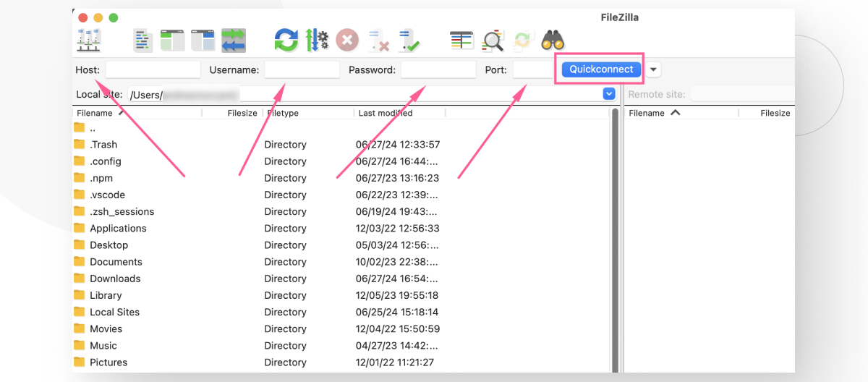Open directory listing filters icon
This screenshot has width=868, height=382.
click(461, 40)
